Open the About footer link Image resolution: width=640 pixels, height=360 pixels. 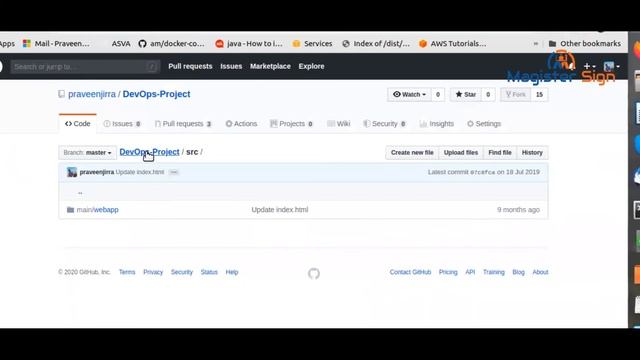[x=540, y=272]
